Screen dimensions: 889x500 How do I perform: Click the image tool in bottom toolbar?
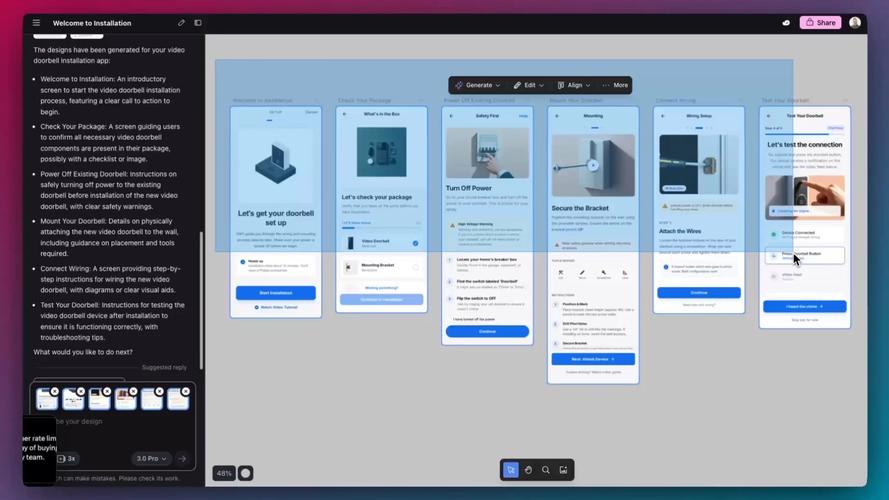(x=563, y=470)
